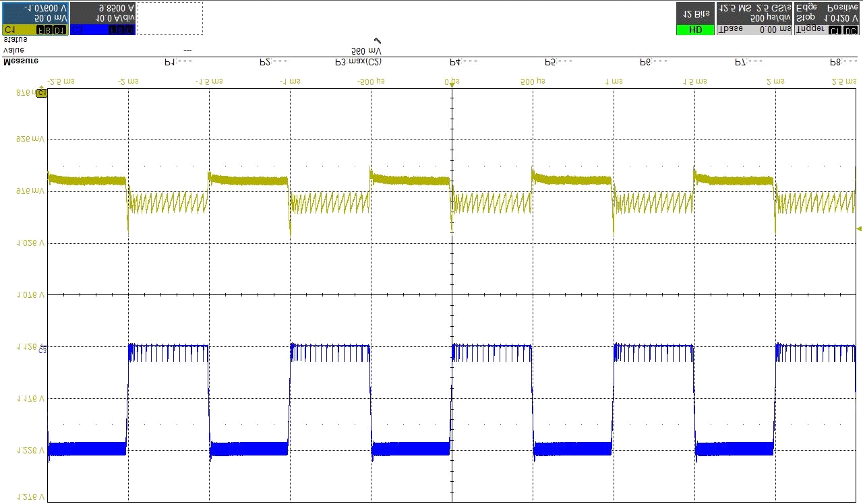Open the blue C2 channel descriptor box

(x=102, y=18)
